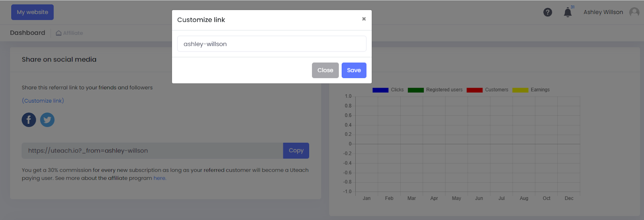The image size is (644, 220).
Task: Share via the Facebook icon
Action: click(29, 120)
